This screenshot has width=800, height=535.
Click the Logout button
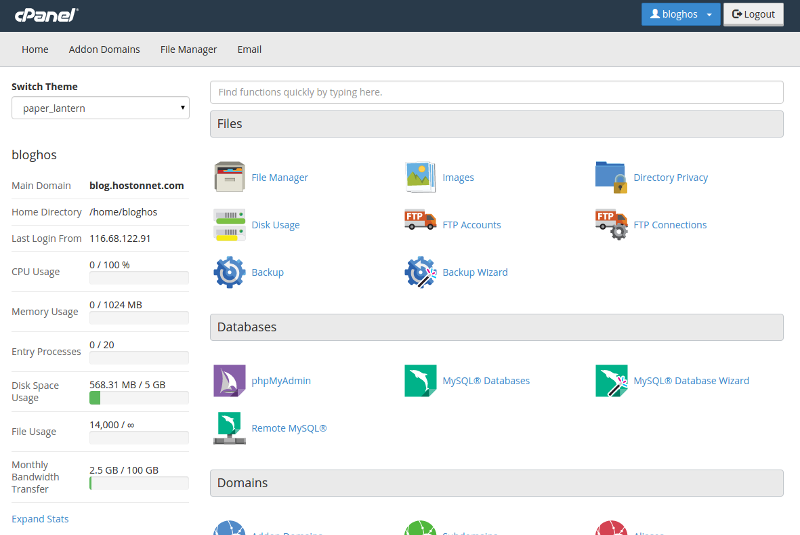pos(753,14)
